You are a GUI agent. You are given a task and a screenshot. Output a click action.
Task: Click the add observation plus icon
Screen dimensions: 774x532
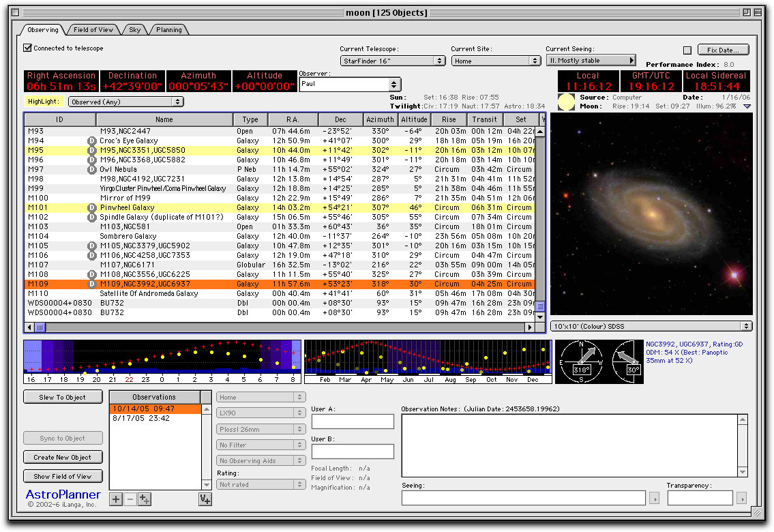click(116, 499)
